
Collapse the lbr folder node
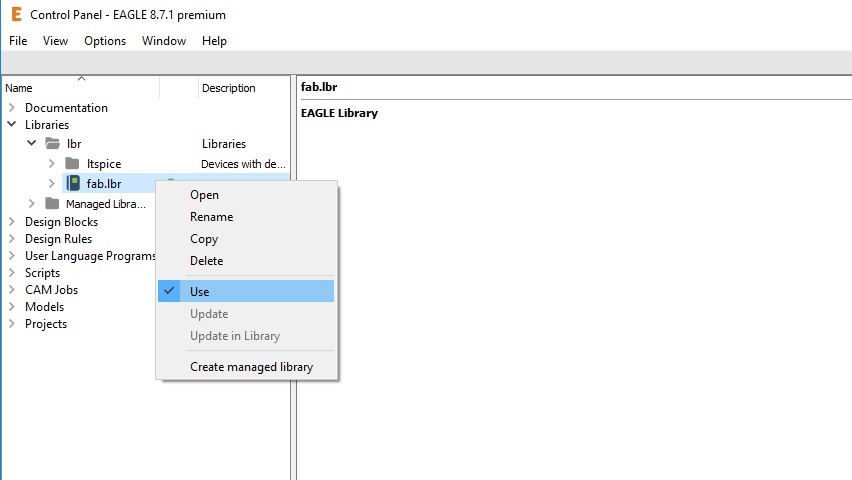[31, 143]
